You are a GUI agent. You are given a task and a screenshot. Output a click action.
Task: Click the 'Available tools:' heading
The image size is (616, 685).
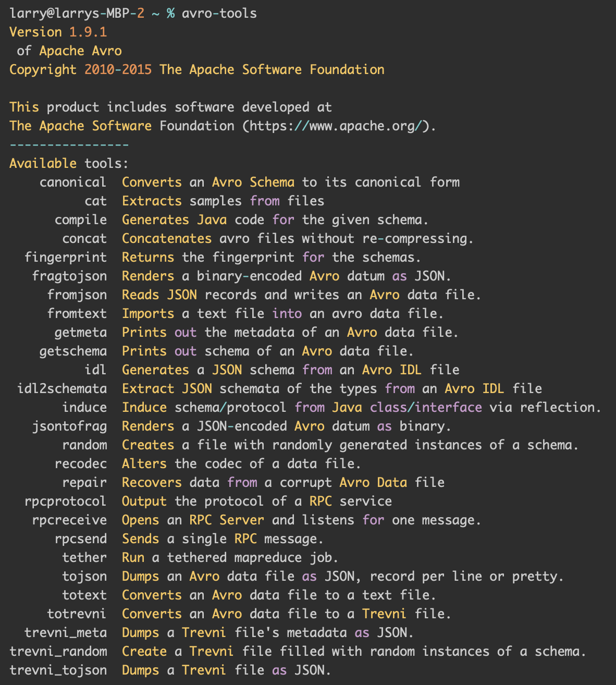coord(69,163)
